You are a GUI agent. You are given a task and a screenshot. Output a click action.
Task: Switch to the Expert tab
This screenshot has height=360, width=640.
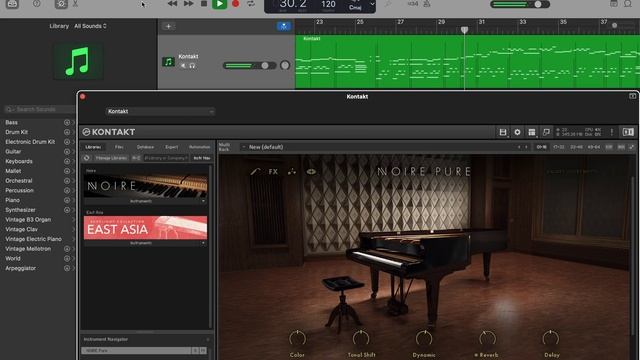click(171, 147)
